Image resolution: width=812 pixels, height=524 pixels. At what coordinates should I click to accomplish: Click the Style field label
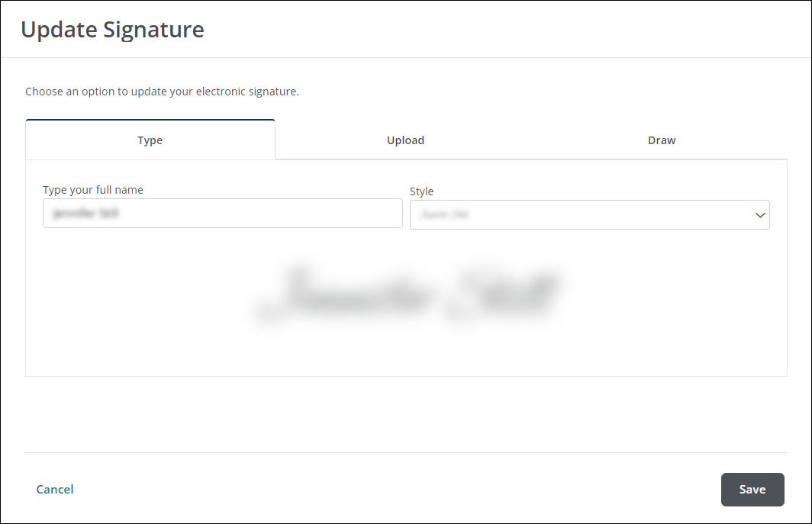421,191
